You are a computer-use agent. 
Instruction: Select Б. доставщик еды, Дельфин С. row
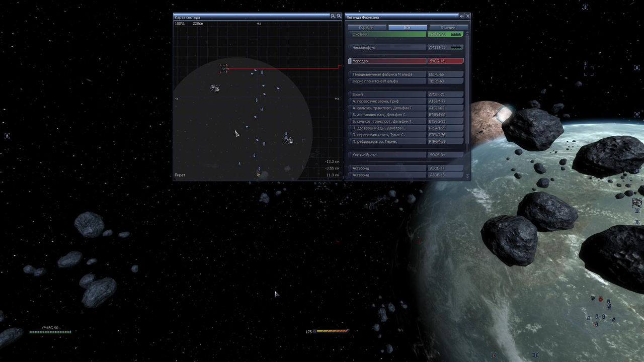406,115
